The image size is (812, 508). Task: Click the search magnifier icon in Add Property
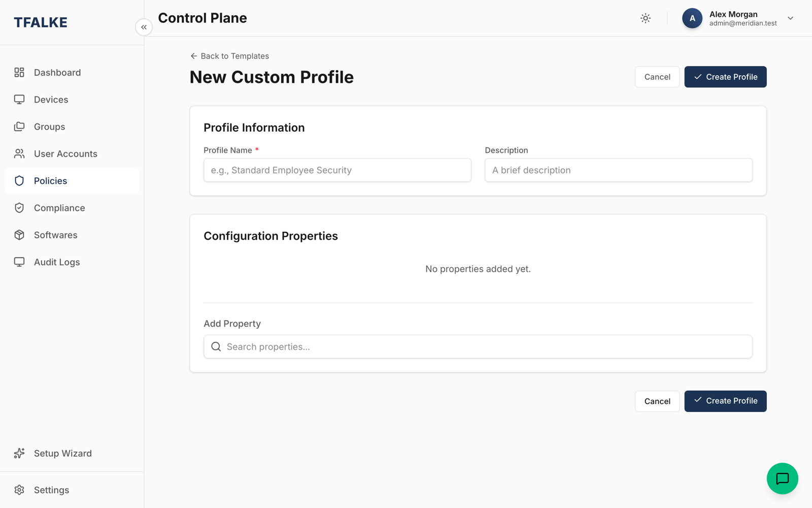216,346
